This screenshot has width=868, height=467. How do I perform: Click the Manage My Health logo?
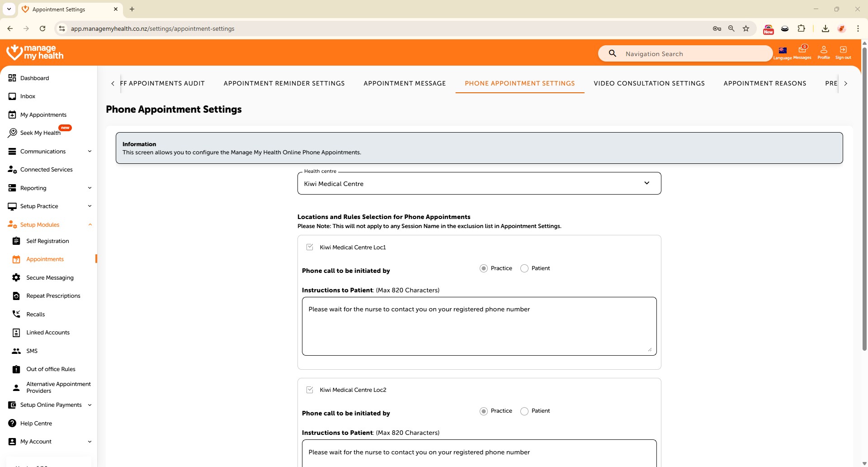point(35,52)
